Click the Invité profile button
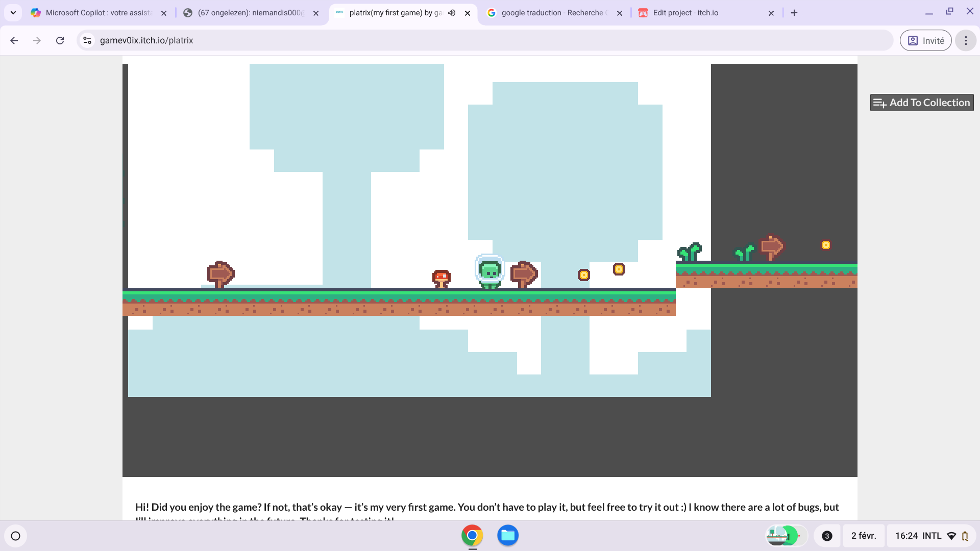 pyautogui.click(x=925, y=40)
